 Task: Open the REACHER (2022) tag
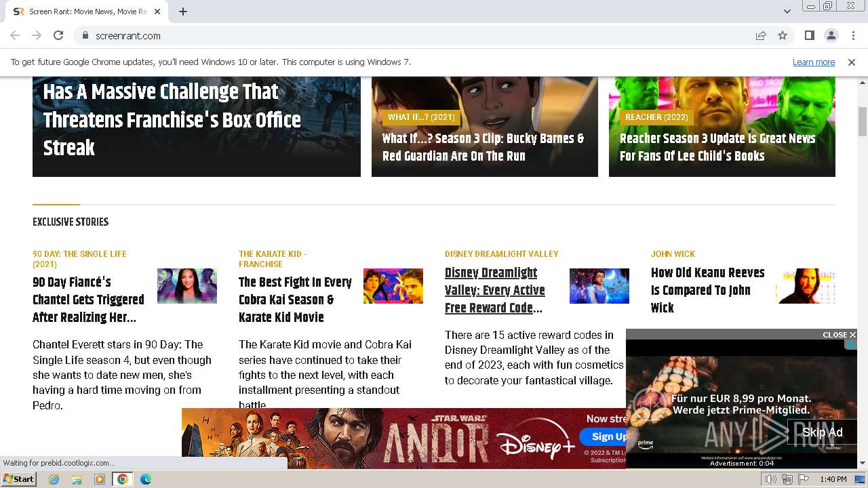656,117
